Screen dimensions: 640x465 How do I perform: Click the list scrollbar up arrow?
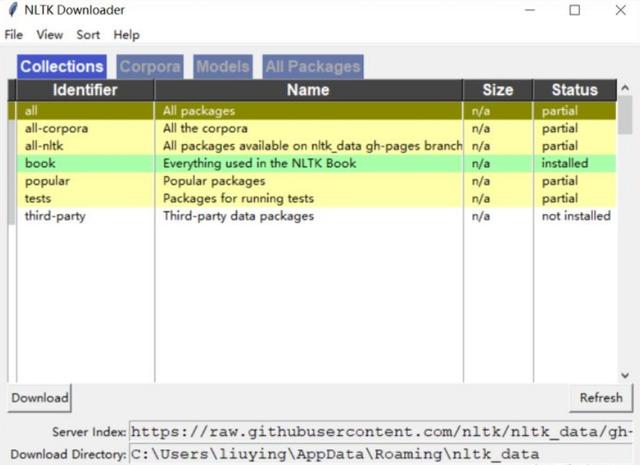(x=625, y=87)
